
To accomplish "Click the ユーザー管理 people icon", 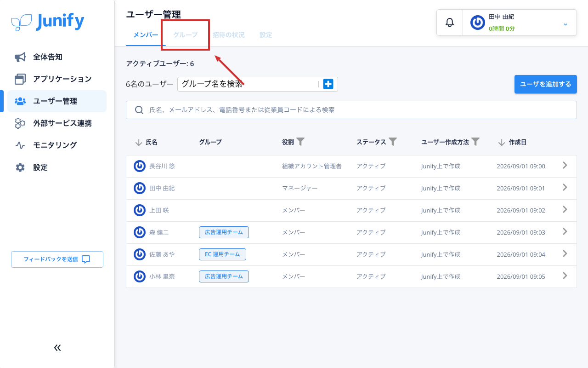I will click(20, 101).
